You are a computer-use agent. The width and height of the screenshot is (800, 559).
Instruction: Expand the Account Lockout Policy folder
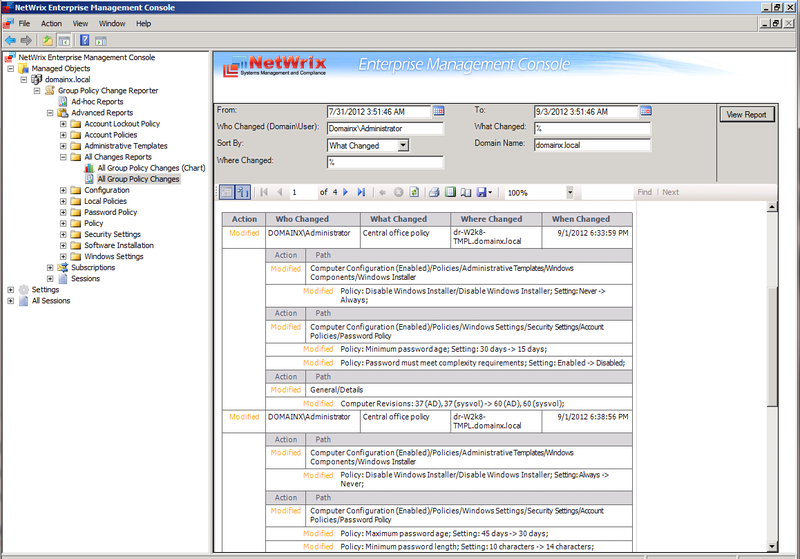pos(63,124)
